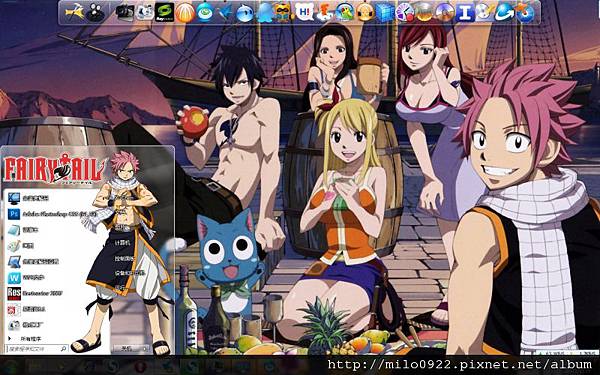600x375 pixels.
Task: Open the Paint (画图) entry in Start menu
Action: coord(21,246)
